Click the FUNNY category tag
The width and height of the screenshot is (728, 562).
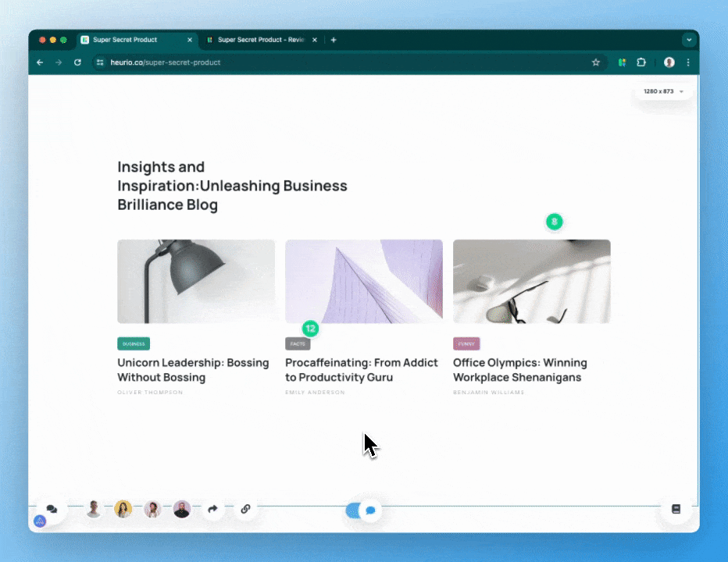466,343
